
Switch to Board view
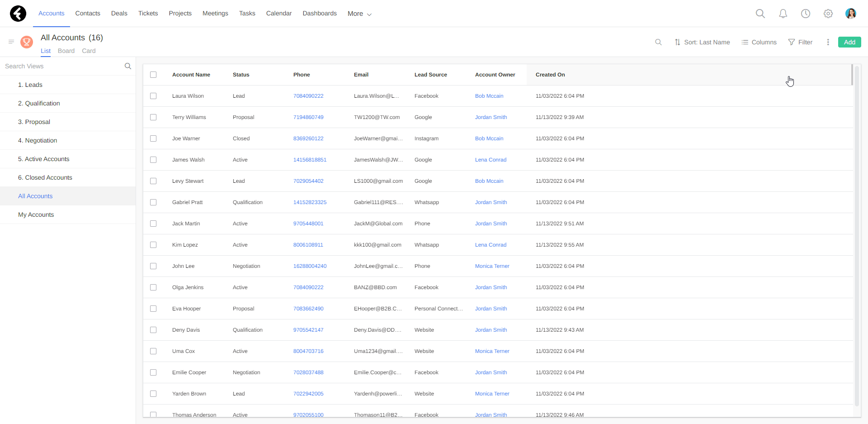pyautogui.click(x=66, y=51)
